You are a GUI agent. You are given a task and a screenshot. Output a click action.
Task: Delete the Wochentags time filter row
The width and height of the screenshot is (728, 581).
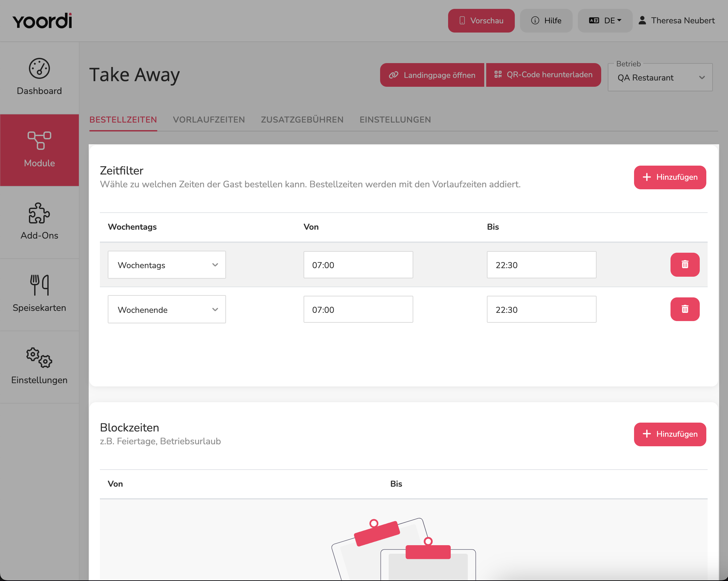pos(685,265)
